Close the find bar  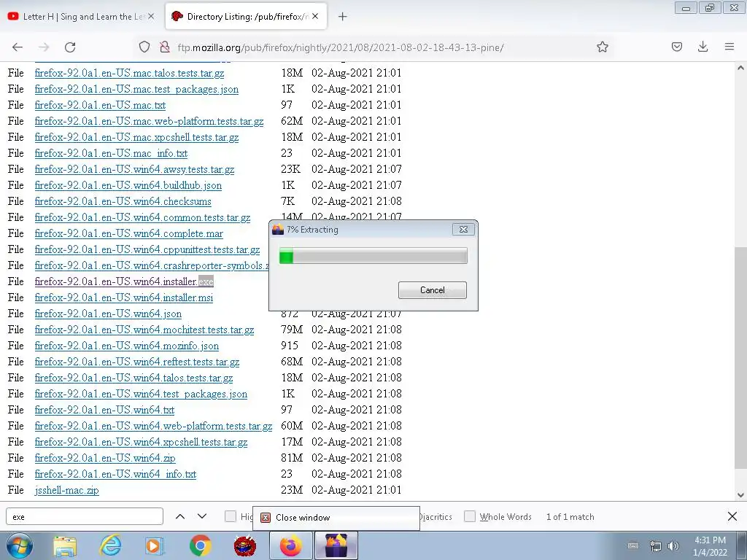732,516
